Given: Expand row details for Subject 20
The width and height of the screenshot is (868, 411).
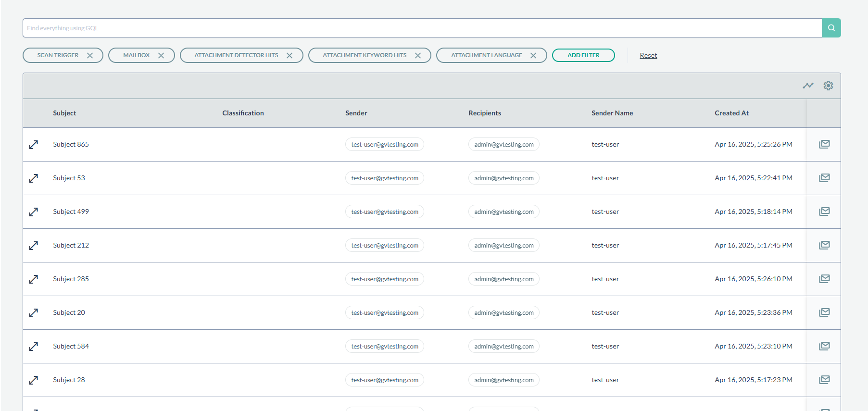Looking at the screenshot, I should click(x=34, y=313).
